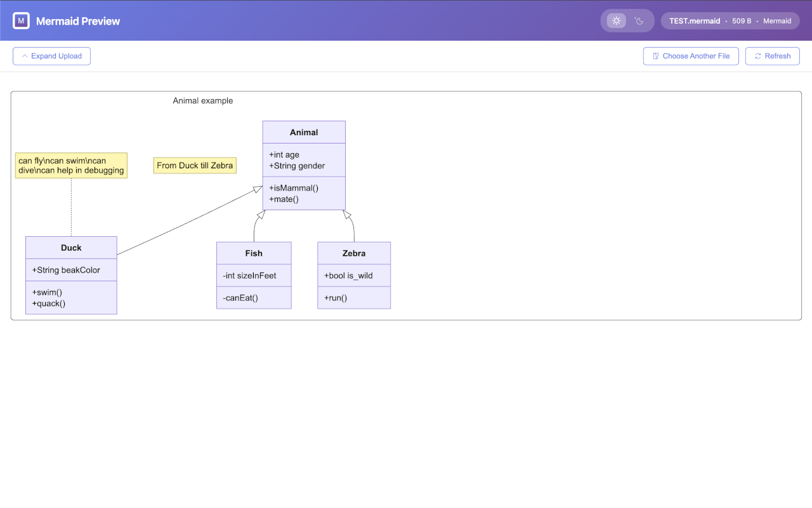Image resolution: width=812 pixels, height=508 pixels.
Task: Click the +bool is_wild attribute
Action: click(x=348, y=276)
